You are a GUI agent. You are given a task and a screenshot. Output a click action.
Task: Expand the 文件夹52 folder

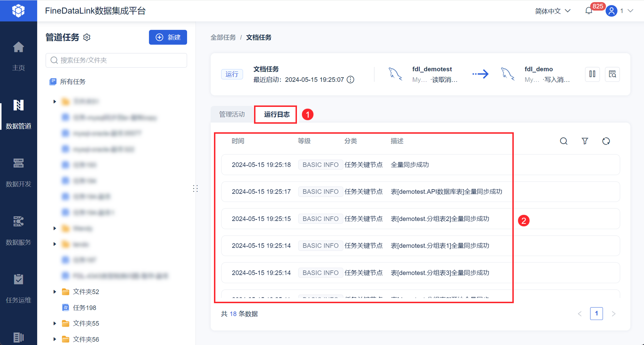click(x=55, y=292)
